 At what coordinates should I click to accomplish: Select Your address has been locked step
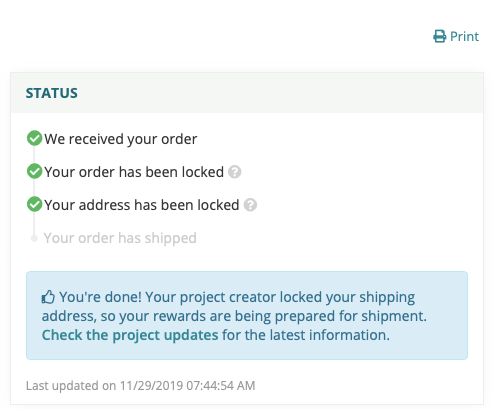pos(142,205)
